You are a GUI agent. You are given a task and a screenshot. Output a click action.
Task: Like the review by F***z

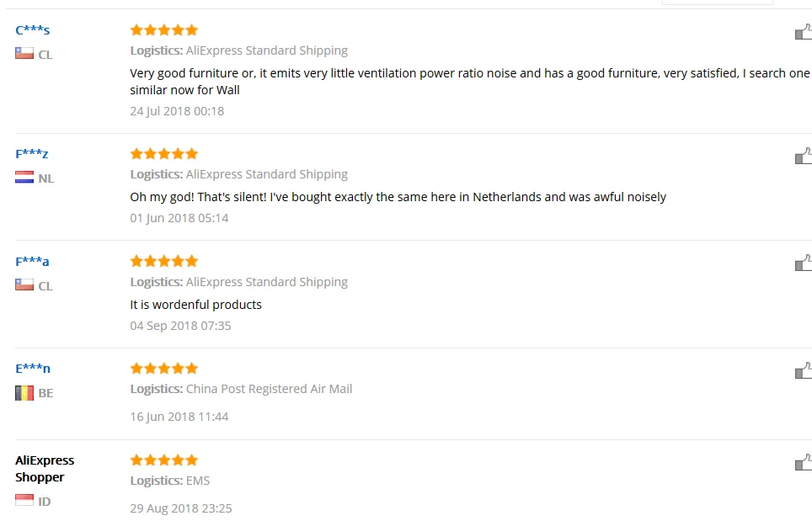804,157
